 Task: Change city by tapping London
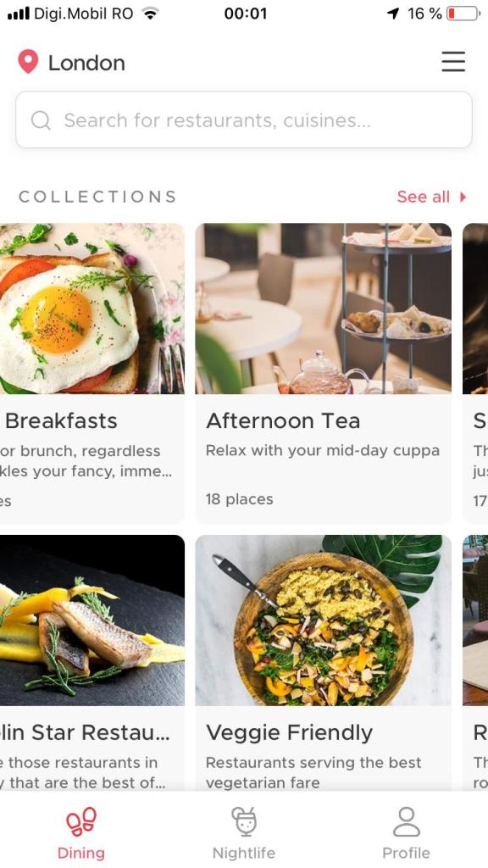coord(86,63)
